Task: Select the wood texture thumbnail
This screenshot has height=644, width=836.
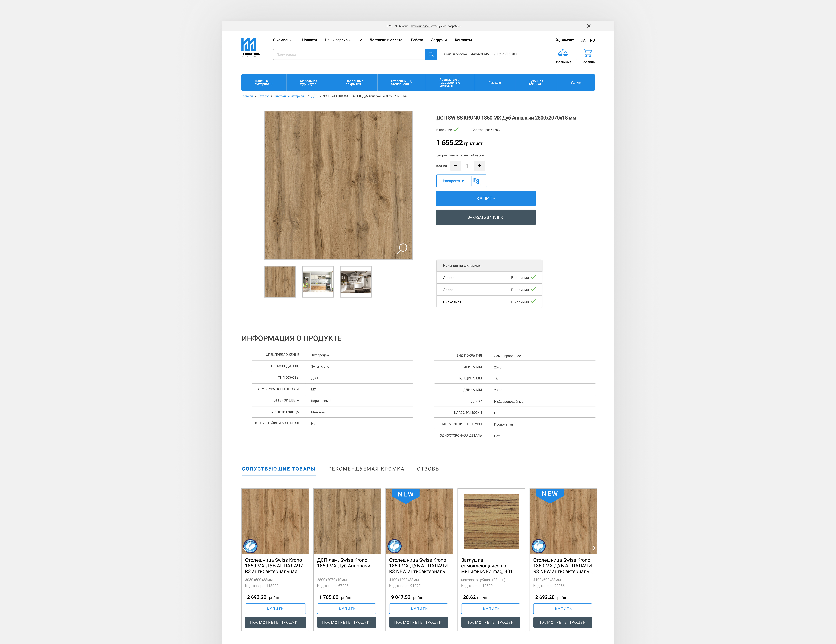Action: (x=280, y=282)
